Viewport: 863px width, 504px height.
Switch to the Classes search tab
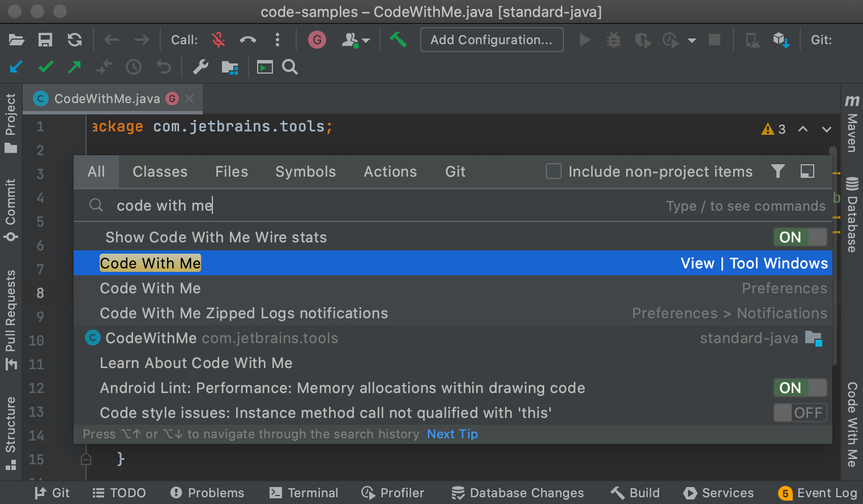160,172
